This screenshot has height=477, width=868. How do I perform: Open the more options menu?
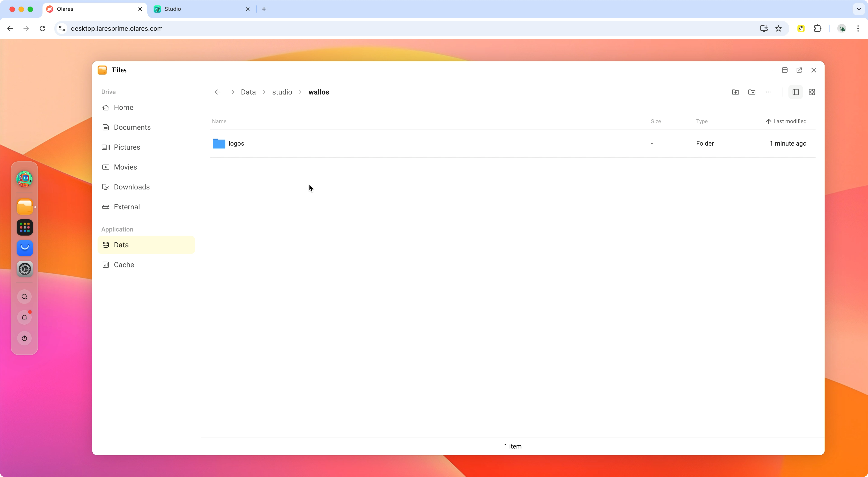[768, 92]
